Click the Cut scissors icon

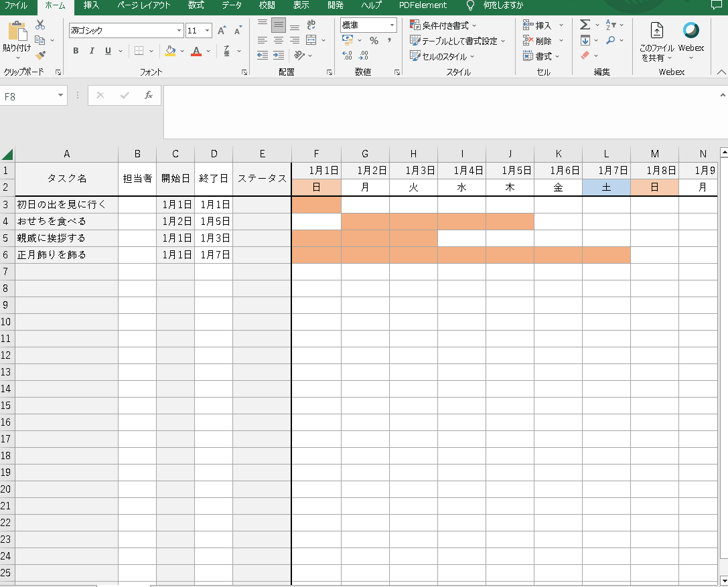40,25
